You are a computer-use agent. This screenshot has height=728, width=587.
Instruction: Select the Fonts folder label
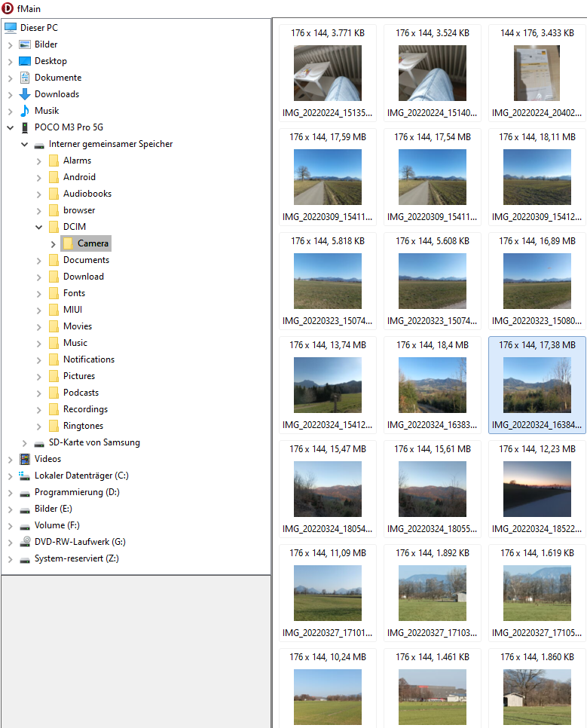tap(75, 293)
